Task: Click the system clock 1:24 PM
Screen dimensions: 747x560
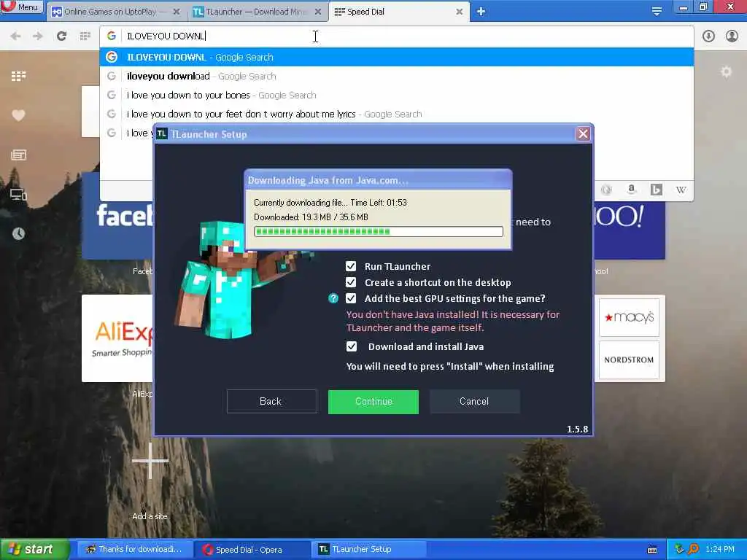Action: (720, 550)
